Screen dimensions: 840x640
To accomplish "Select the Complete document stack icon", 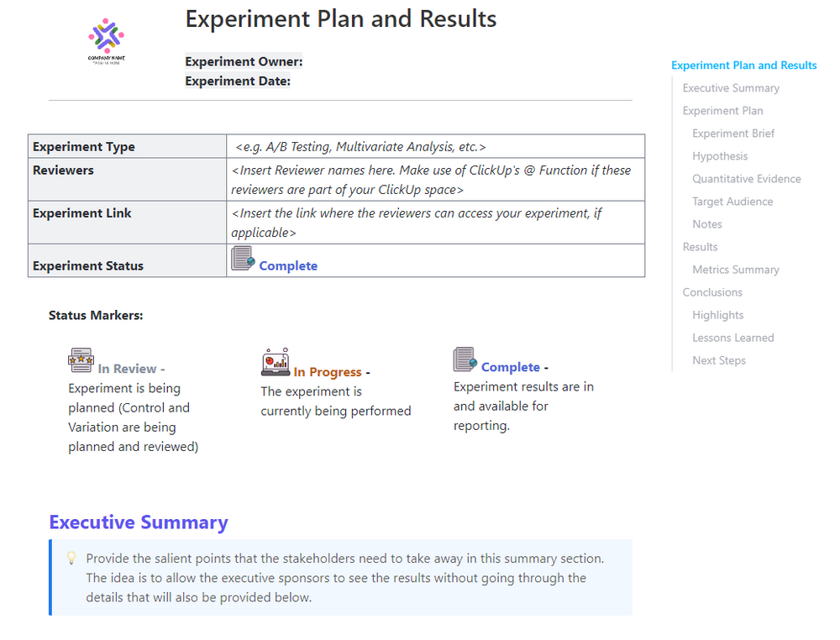I will 464,359.
